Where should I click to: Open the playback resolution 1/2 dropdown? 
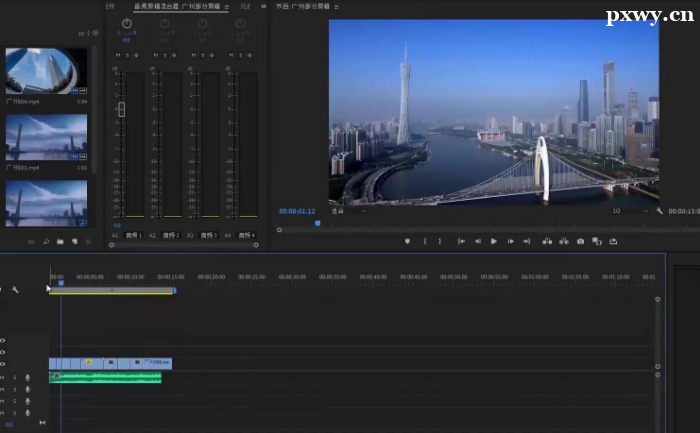tap(630, 211)
